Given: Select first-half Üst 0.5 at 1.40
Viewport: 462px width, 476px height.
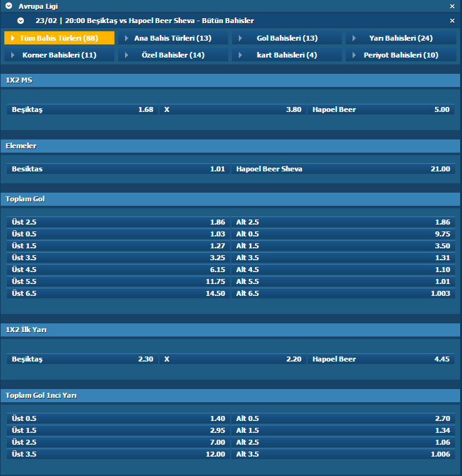Looking at the screenshot, I should click(118, 418).
